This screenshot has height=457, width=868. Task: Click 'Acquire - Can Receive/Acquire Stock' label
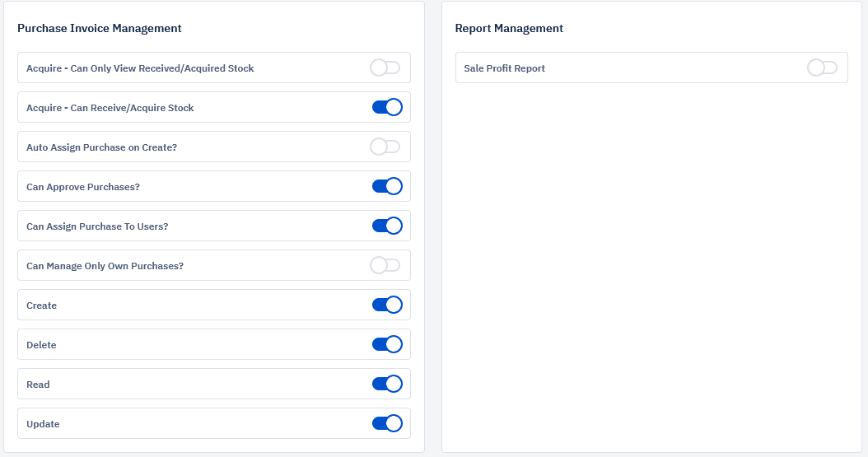[110, 108]
